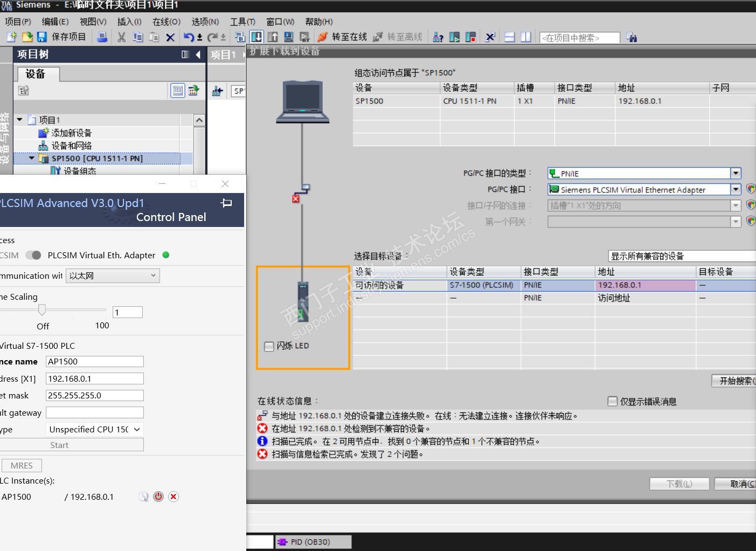Click the scissors cut icon

(x=122, y=37)
